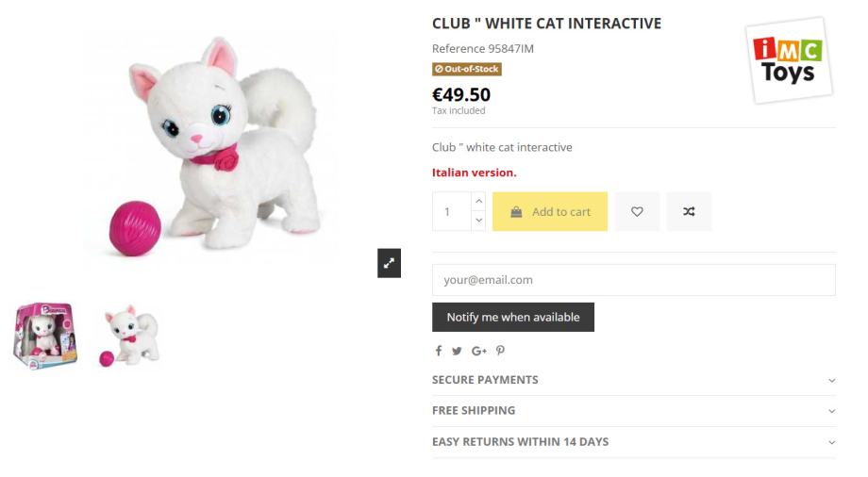Screen dimensions: 868x477
Task: Click the wishlist heart icon
Action: (637, 212)
